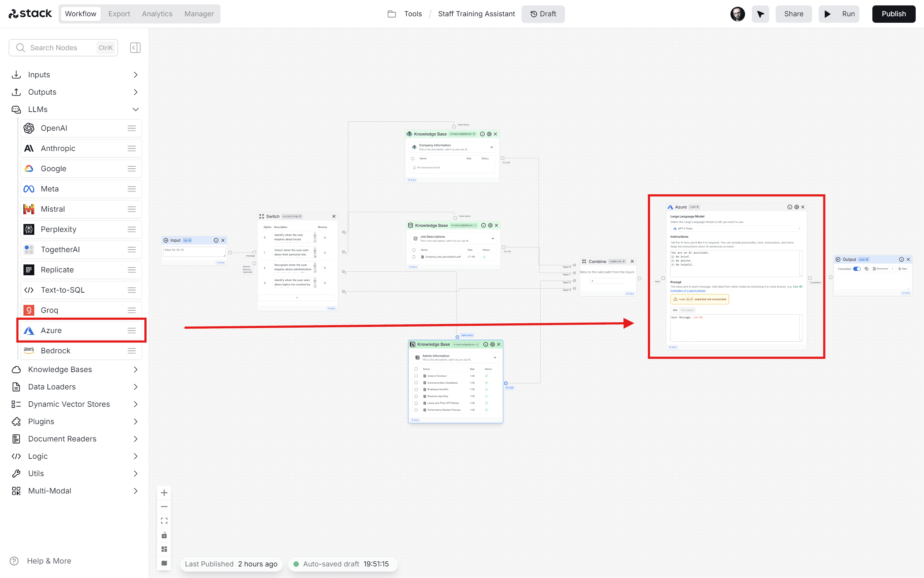Check the Communication Guidelines checkbox
924x578 pixels.
(x=416, y=383)
